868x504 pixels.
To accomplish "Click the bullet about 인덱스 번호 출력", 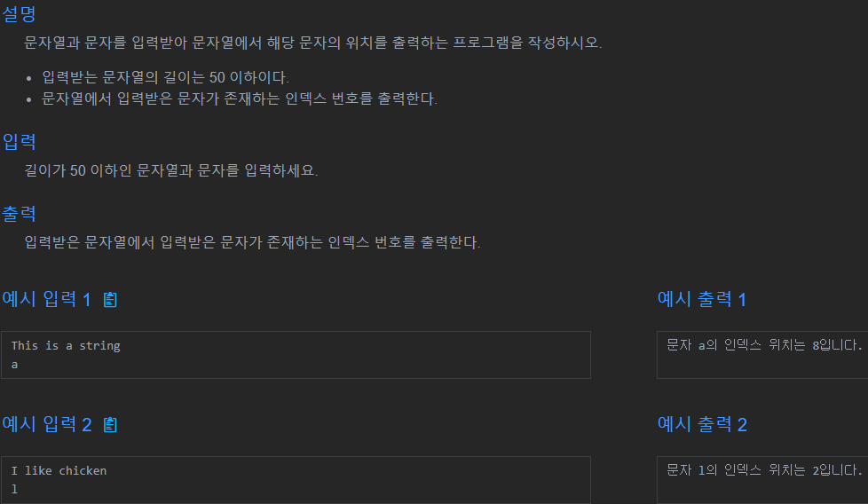I will click(240, 98).
